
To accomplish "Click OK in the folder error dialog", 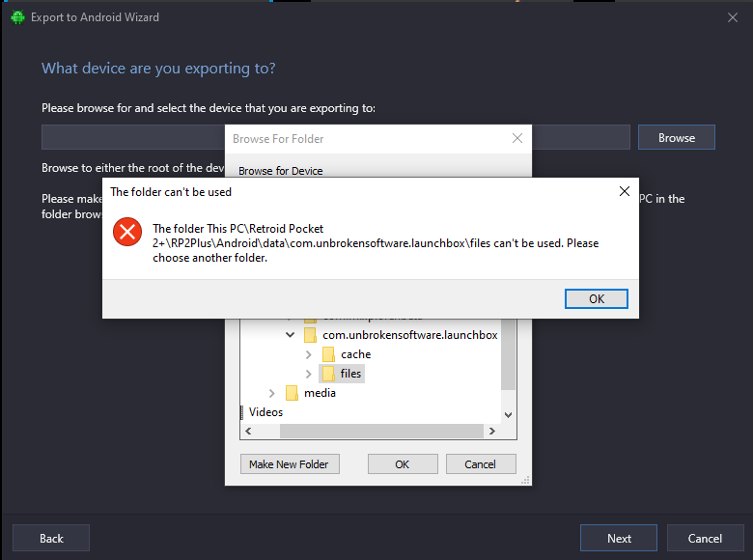I will (596, 298).
